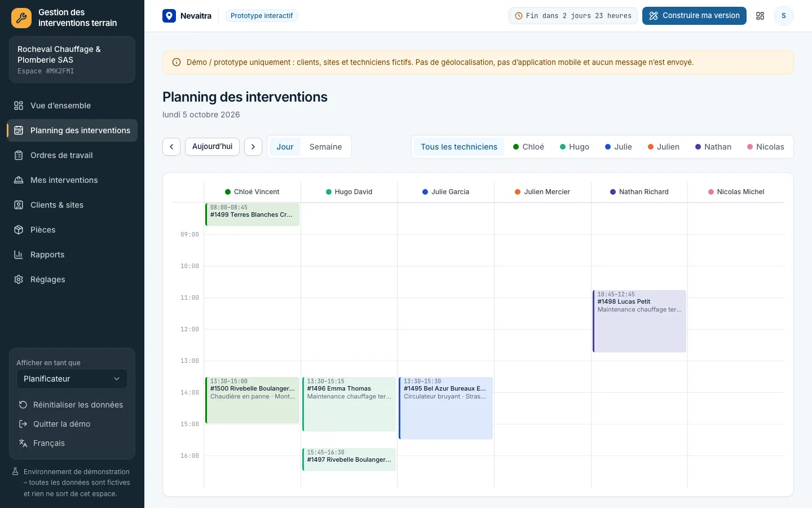The width and height of the screenshot is (812, 508).
Task: Click the user avatar S
Action: click(783, 16)
